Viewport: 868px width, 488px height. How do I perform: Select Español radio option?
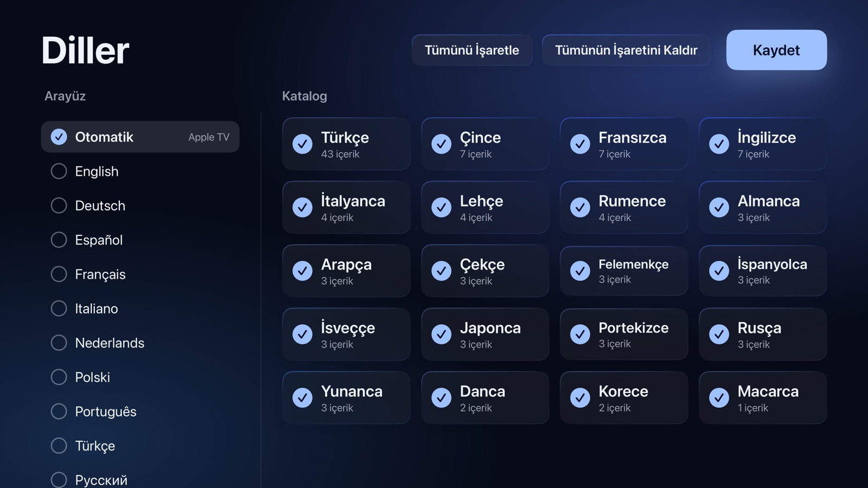point(140,240)
